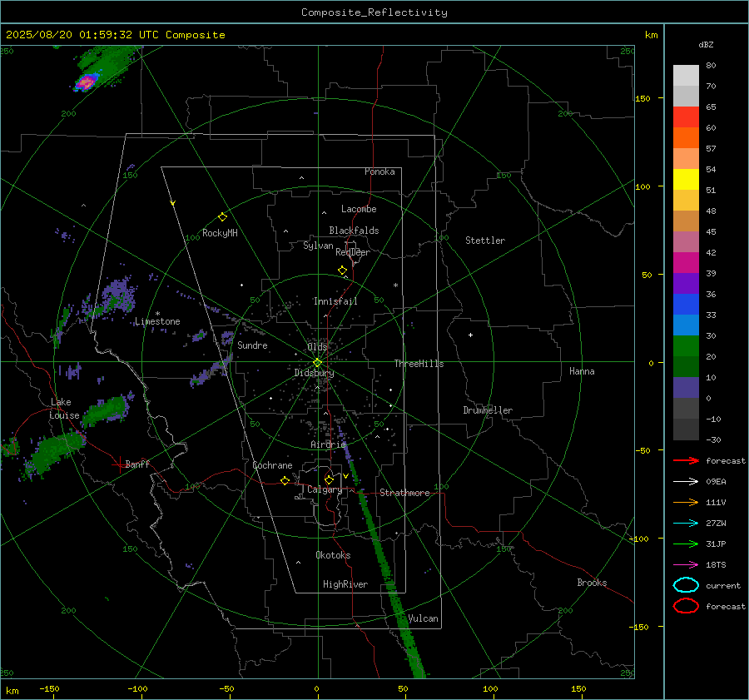Click the white plus marker west of Hanna
749x700 pixels.
tap(470, 335)
